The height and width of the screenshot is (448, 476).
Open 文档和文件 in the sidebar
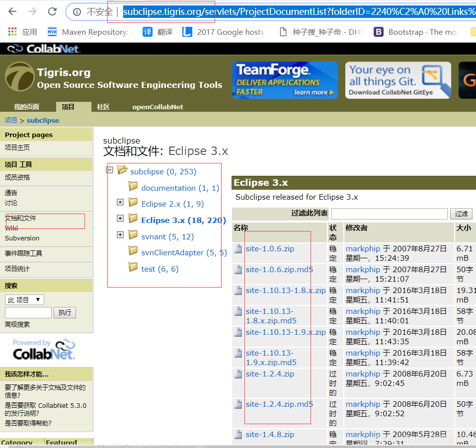coord(20,218)
